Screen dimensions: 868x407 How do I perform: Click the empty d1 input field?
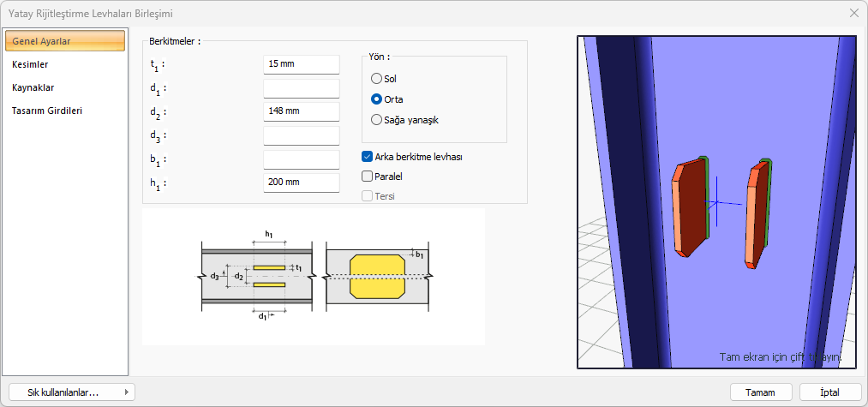pyautogui.click(x=301, y=88)
